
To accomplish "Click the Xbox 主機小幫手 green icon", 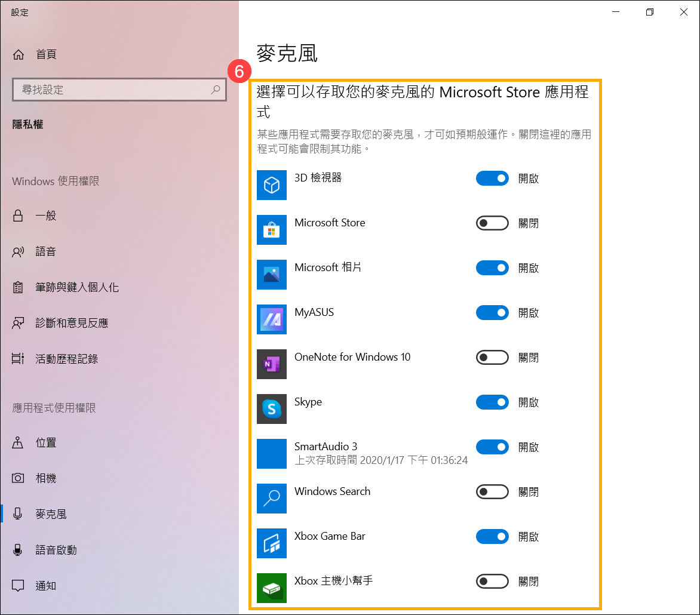I will point(271,588).
